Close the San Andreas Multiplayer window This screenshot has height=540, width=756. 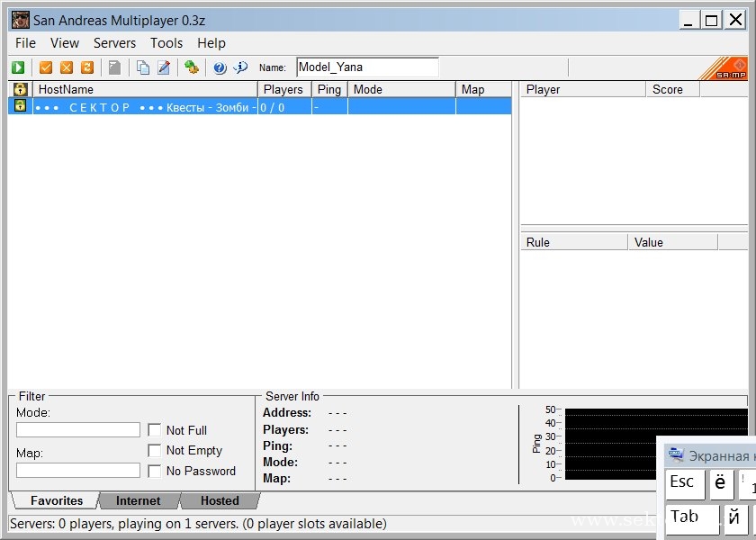tap(736, 20)
